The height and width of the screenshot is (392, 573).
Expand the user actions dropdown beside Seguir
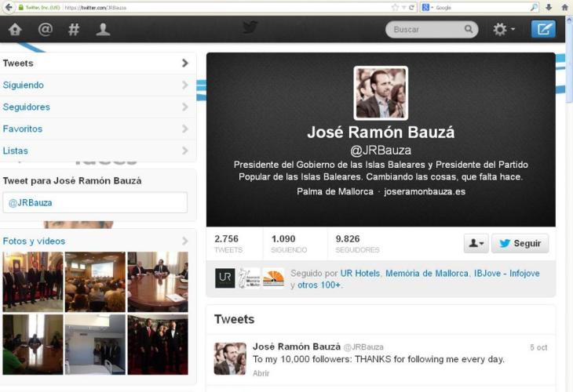coord(476,243)
